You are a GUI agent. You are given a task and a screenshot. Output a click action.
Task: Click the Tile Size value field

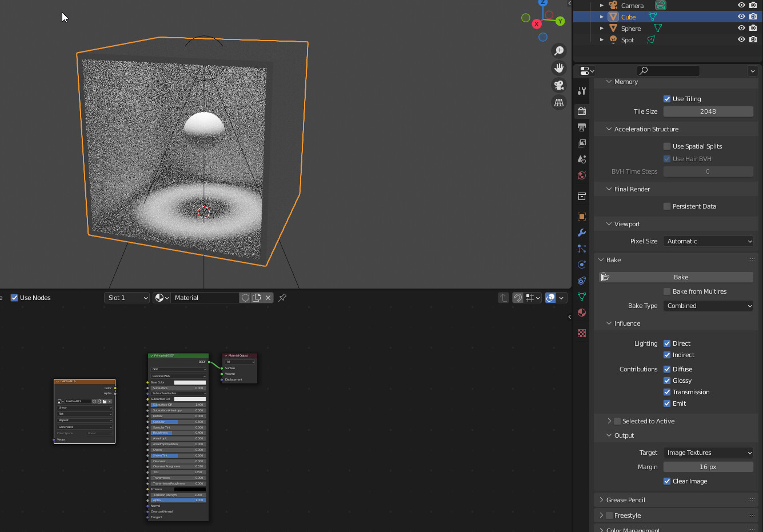tap(708, 111)
